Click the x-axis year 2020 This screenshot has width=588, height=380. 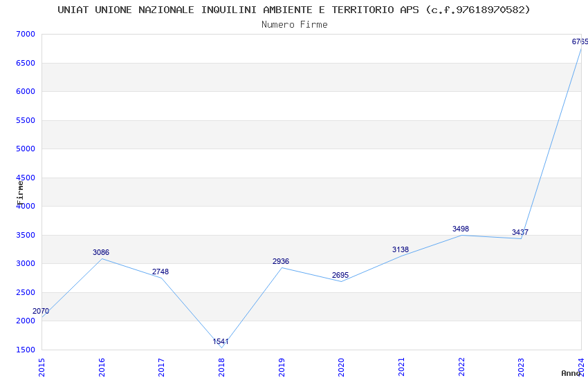click(x=341, y=368)
